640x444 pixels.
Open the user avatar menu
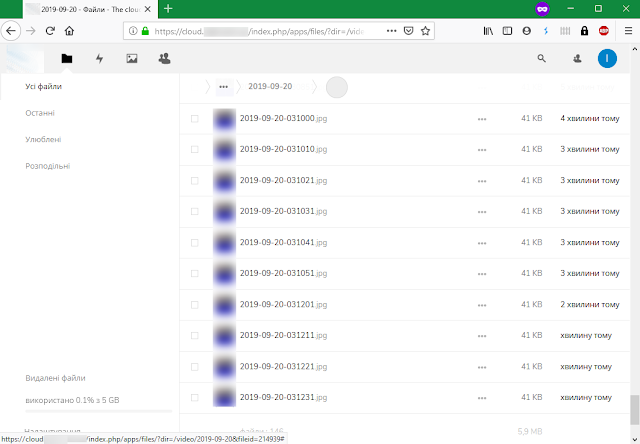coord(607,59)
